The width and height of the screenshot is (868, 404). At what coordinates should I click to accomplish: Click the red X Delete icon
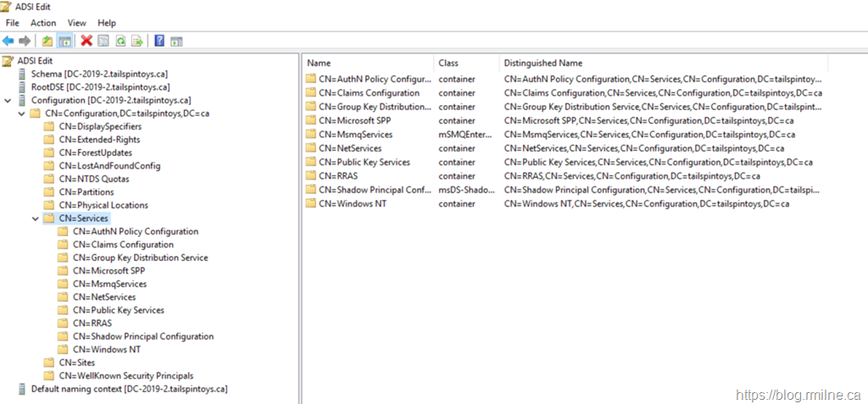[x=86, y=41]
